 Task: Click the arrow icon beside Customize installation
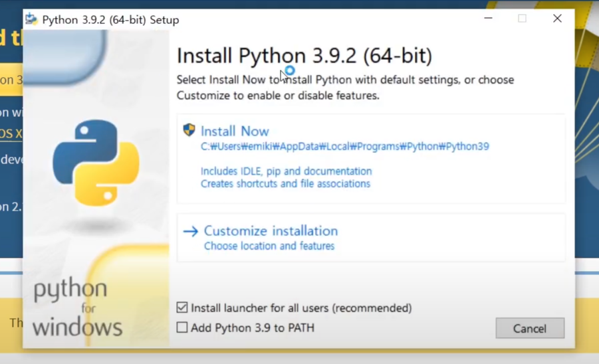click(x=191, y=231)
